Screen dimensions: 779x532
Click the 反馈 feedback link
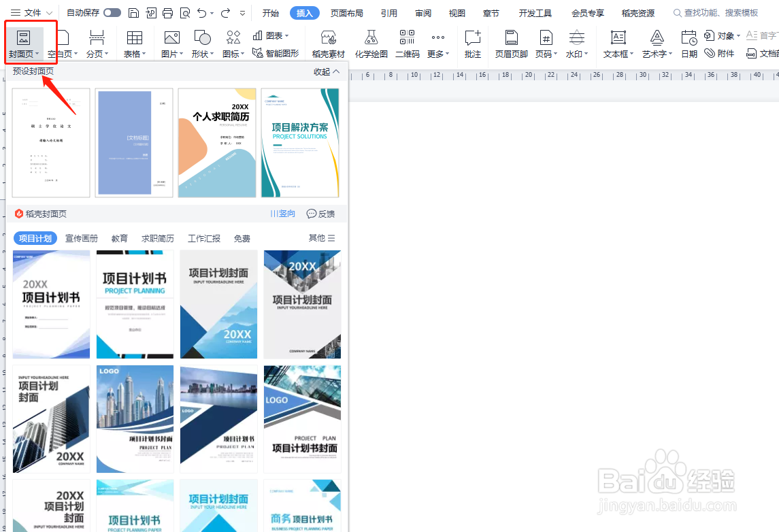pos(320,214)
